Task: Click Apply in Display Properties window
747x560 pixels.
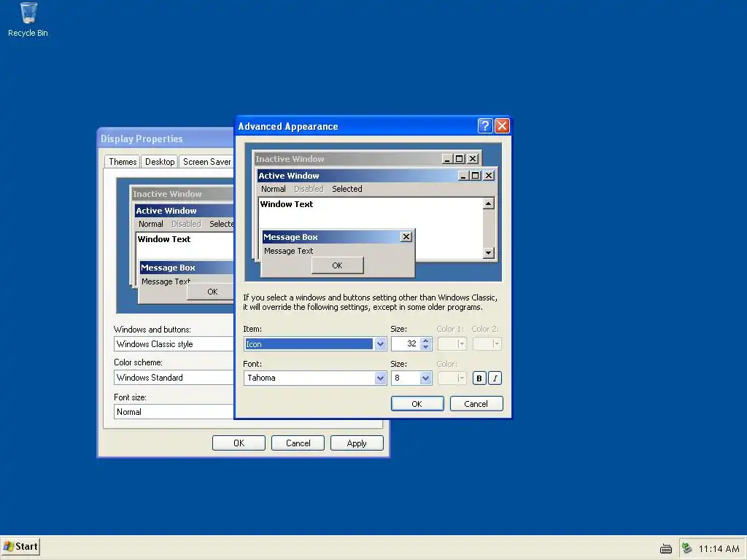Action: coord(357,443)
